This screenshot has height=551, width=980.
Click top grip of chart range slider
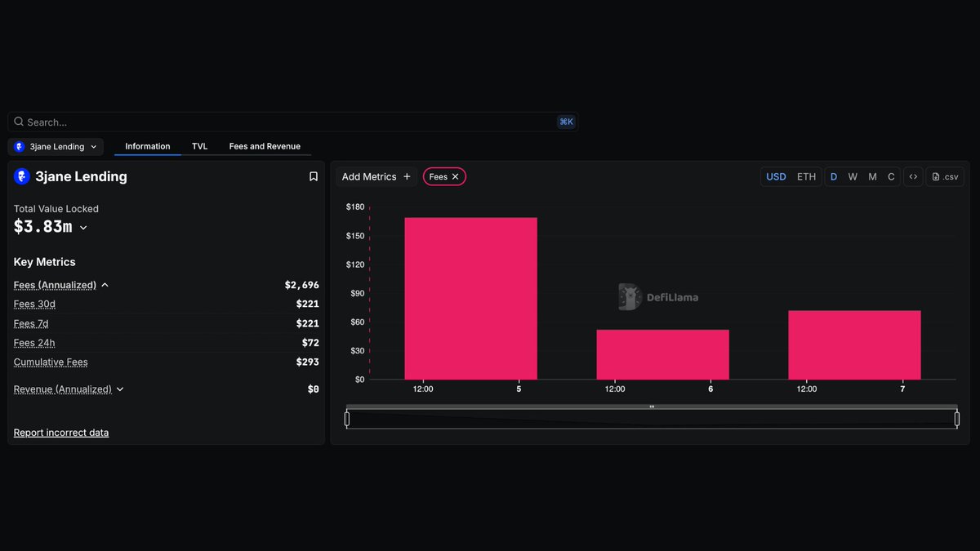[x=652, y=407]
